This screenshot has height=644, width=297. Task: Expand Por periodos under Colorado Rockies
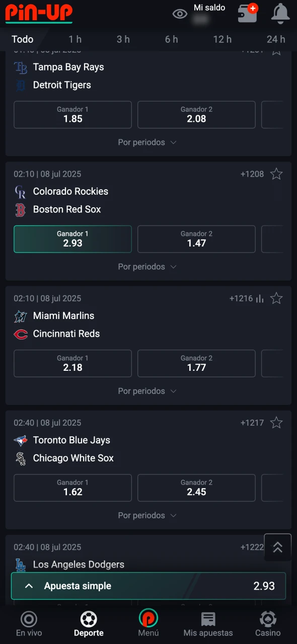[147, 267]
